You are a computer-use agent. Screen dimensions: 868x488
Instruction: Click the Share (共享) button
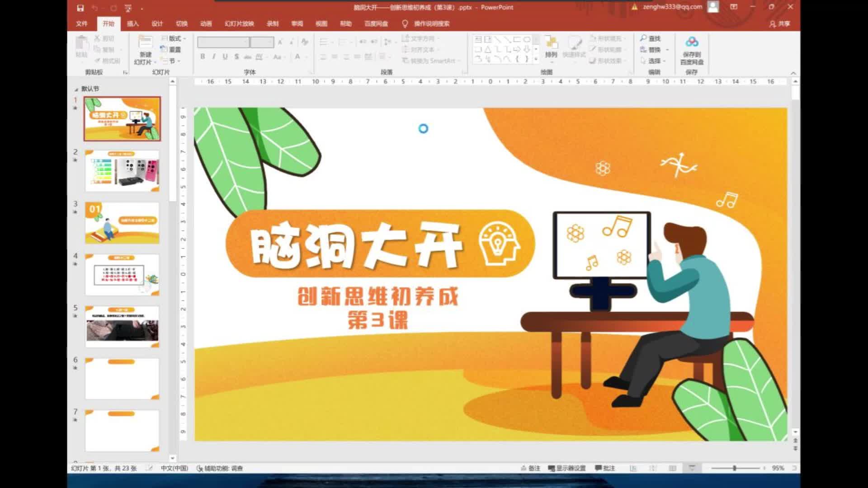tap(780, 23)
